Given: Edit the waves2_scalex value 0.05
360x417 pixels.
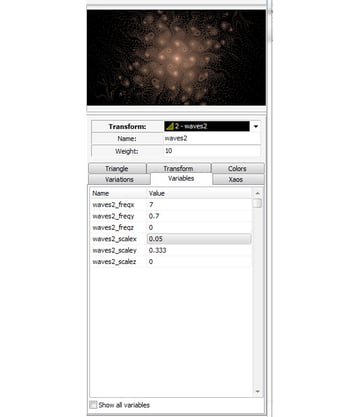Looking at the screenshot, I should click(x=199, y=239).
